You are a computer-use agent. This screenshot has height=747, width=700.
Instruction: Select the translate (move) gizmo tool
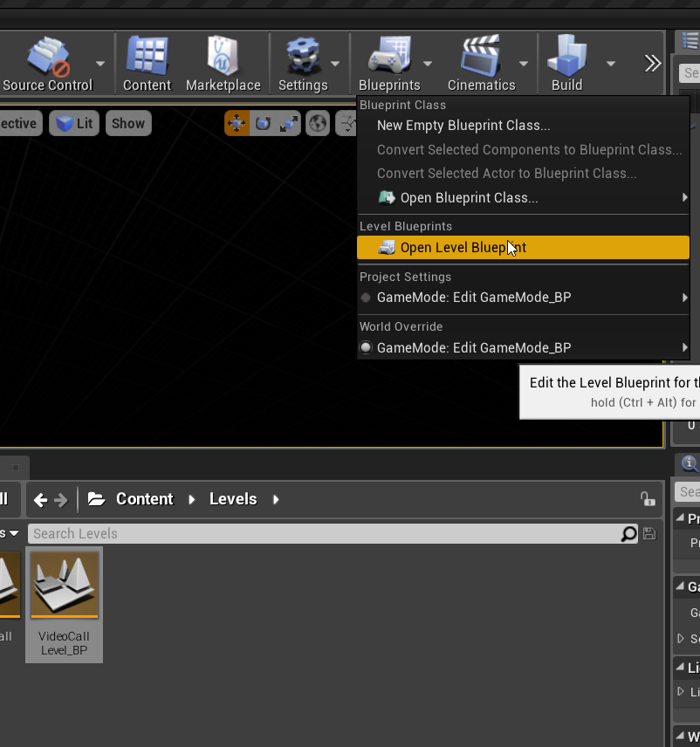pyautogui.click(x=237, y=123)
